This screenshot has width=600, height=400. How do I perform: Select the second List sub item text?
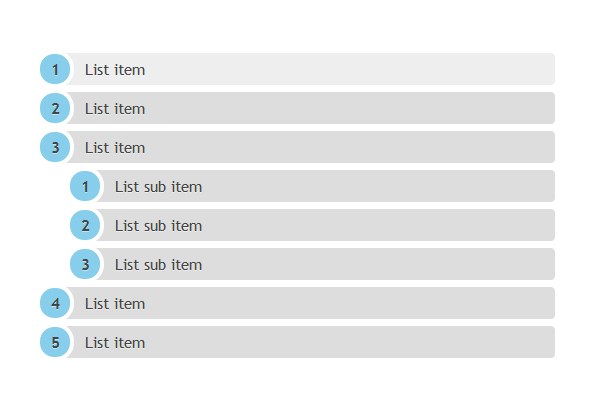(158, 226)
